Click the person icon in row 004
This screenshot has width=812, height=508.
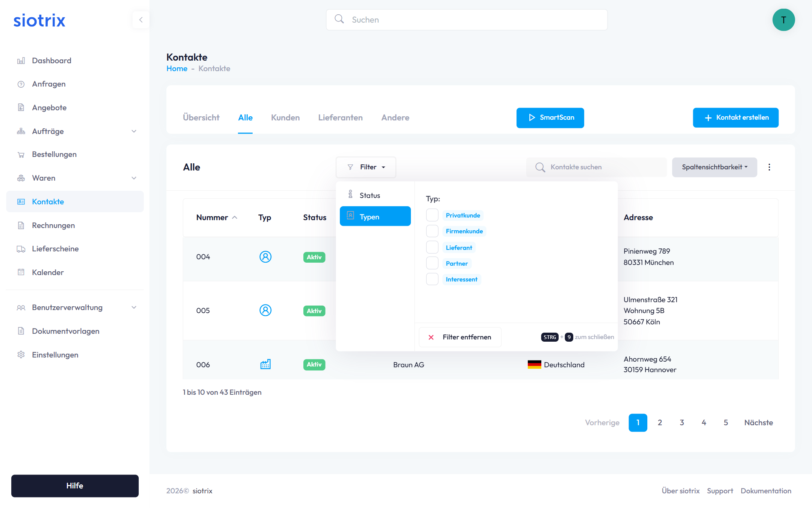pos(265,257)
